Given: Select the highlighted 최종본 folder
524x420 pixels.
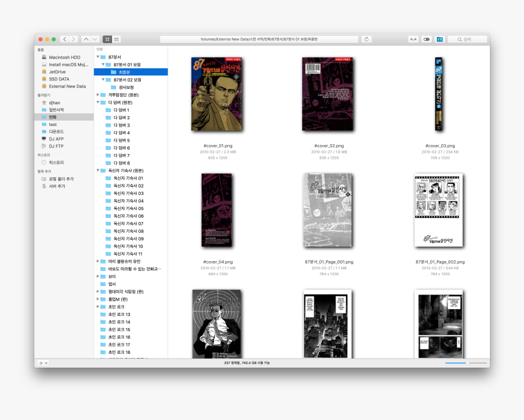Looking at the screenshot, I should click(130, 72).
